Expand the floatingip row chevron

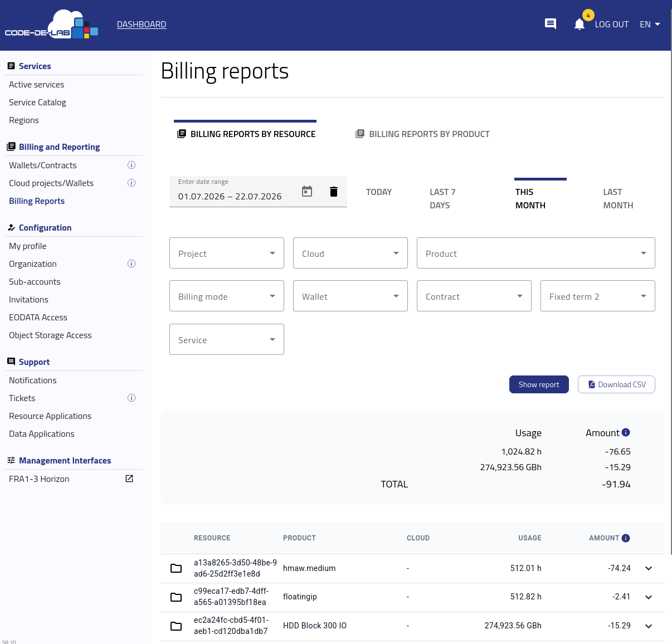649,597
